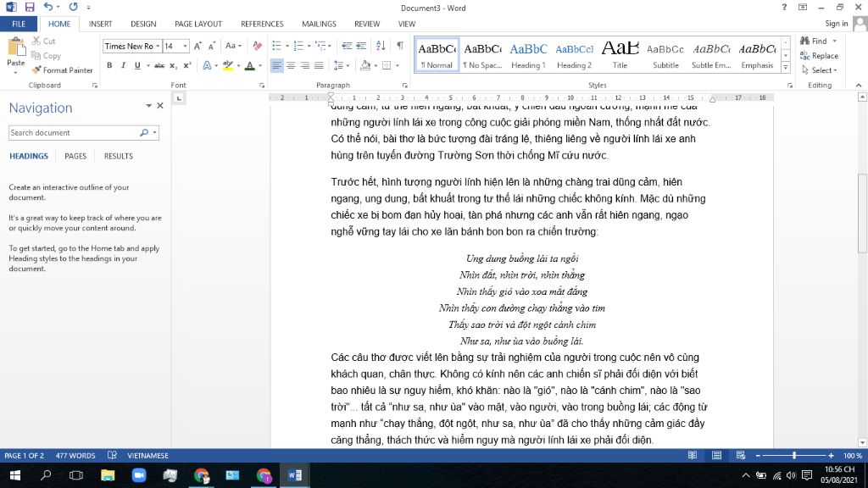Clear all formatting eraser icon
Viewport: 868px width, 488px height.
click(x=258, y=46)
